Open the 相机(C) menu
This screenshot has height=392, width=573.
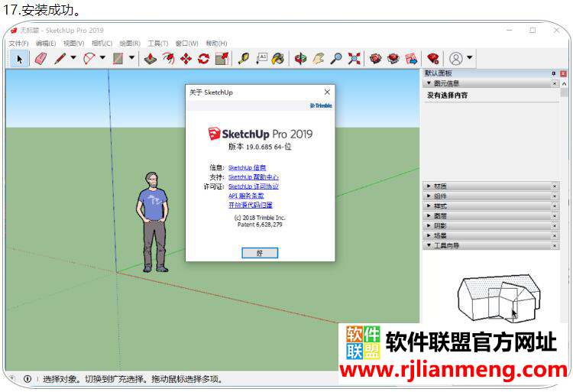102,44
